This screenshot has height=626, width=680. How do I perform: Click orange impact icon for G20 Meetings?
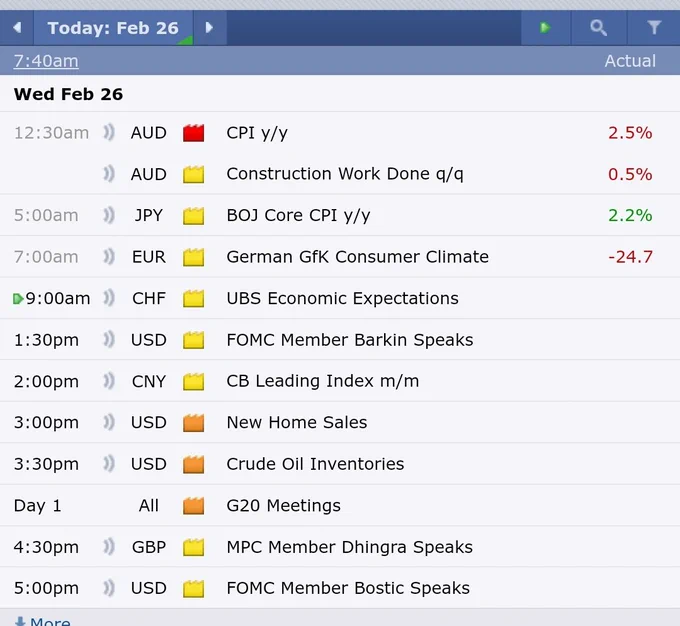tap(193, 505)
